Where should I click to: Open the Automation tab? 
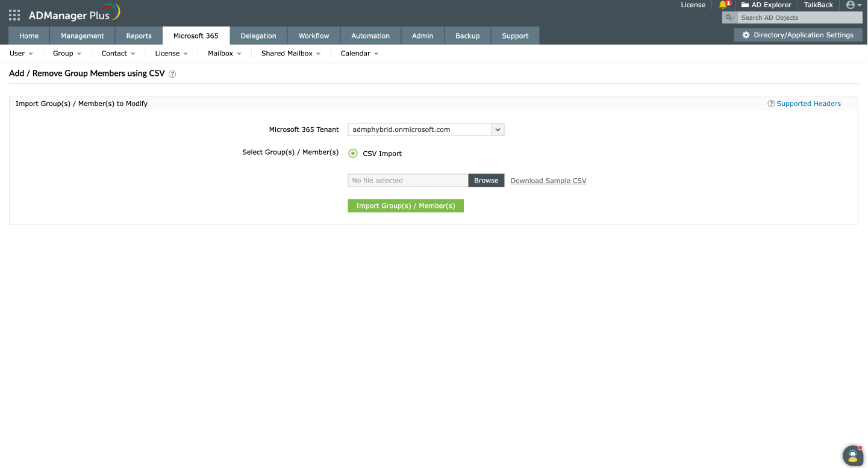[370, 36]
